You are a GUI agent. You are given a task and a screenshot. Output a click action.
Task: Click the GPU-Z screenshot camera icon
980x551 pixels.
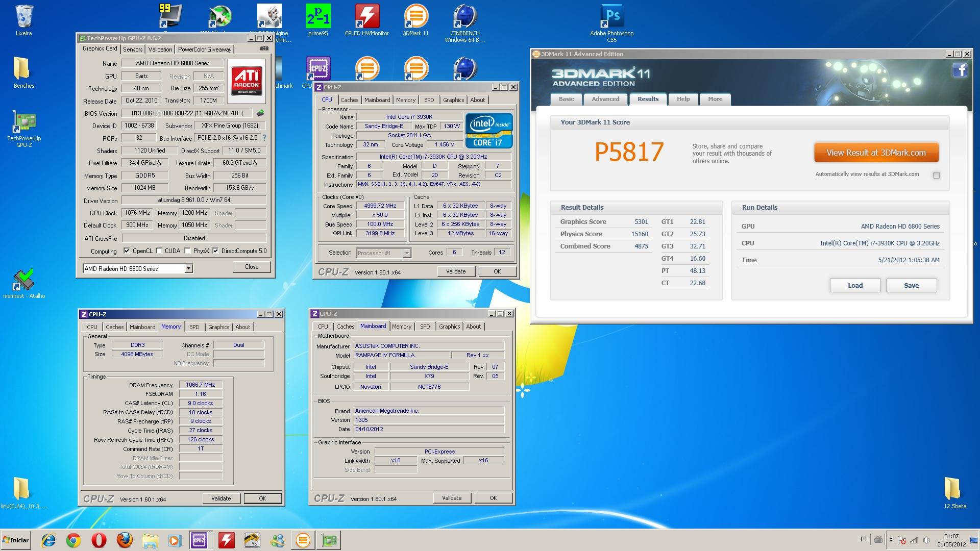coord(264,48)
